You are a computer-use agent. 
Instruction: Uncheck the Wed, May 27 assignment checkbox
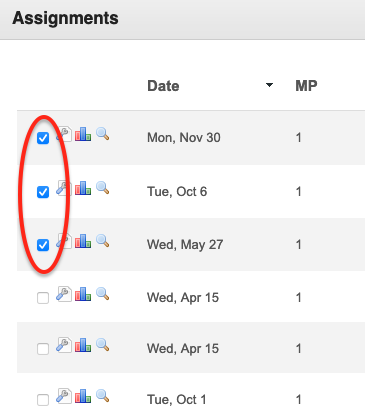[43, 245]
